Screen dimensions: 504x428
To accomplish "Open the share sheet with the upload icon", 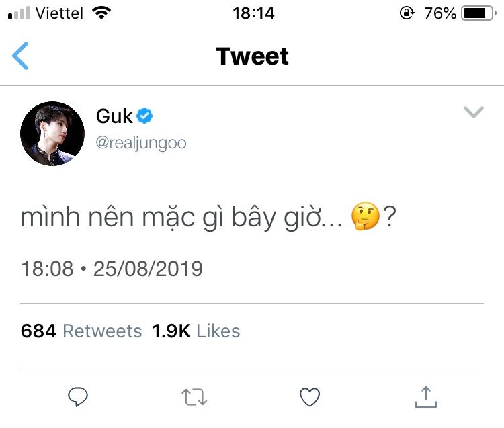I will tap(425, 396).
